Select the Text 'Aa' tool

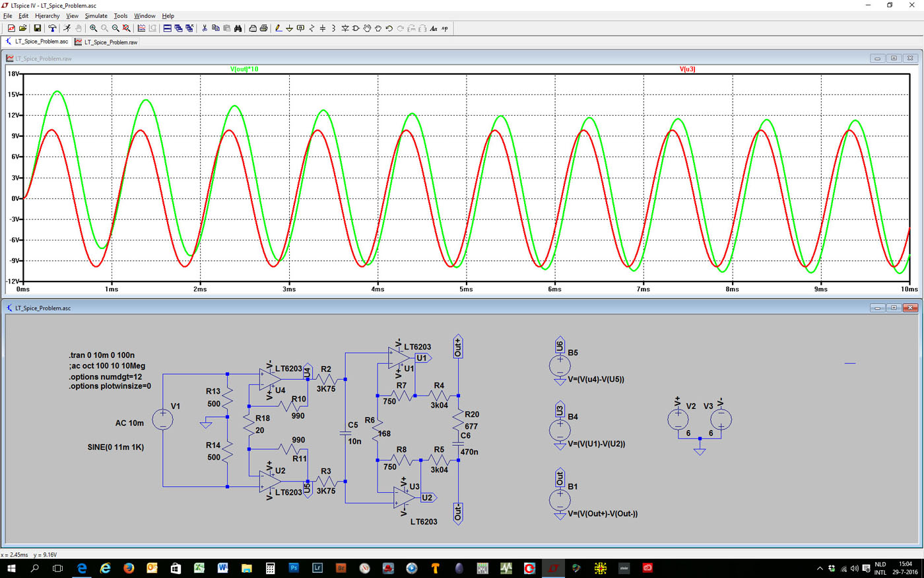pyautogui.click(x=434, y=28)
